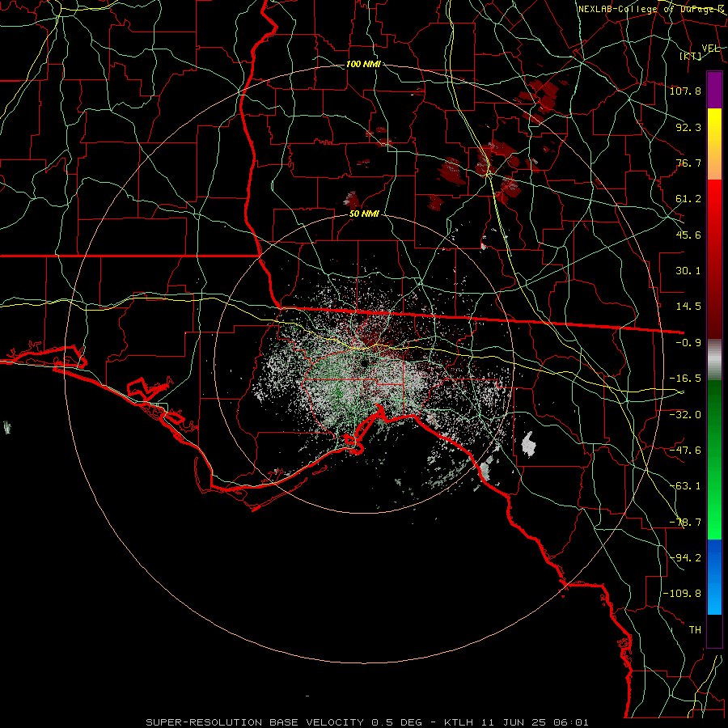Click the -32.0 value on velocity scale
The width and height of the screenshot is (728, 728).
pyautogui.click(x=685, y=414)
